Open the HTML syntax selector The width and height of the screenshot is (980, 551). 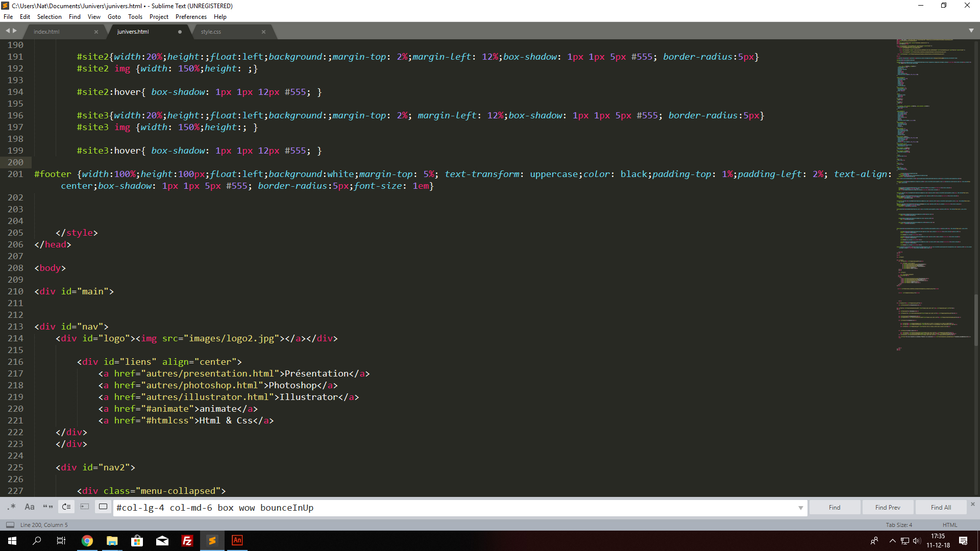949,524
